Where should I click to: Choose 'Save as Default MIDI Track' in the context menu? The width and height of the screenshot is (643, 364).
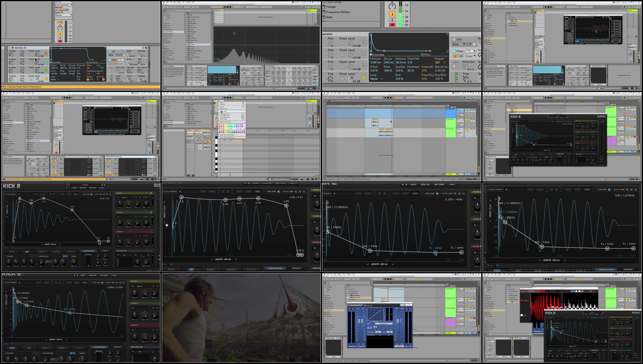(227, 138)
